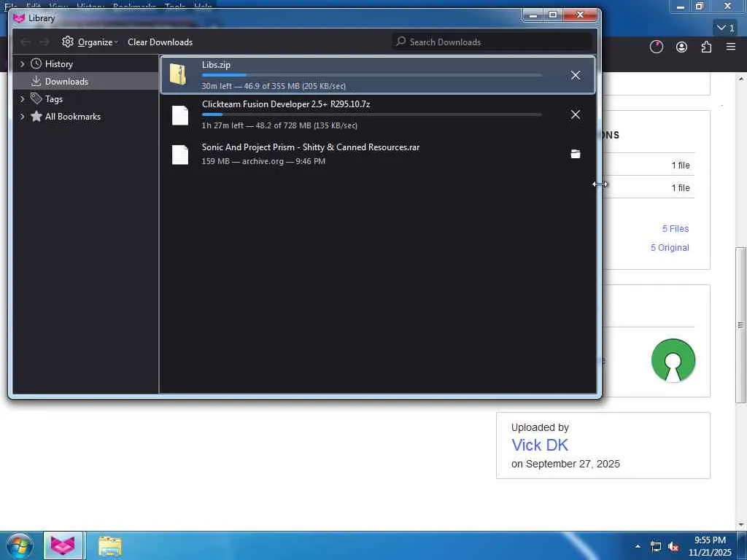The image size is (747, 560).
Task: Click the browser taskbar icon
Action: pos(63,545)
